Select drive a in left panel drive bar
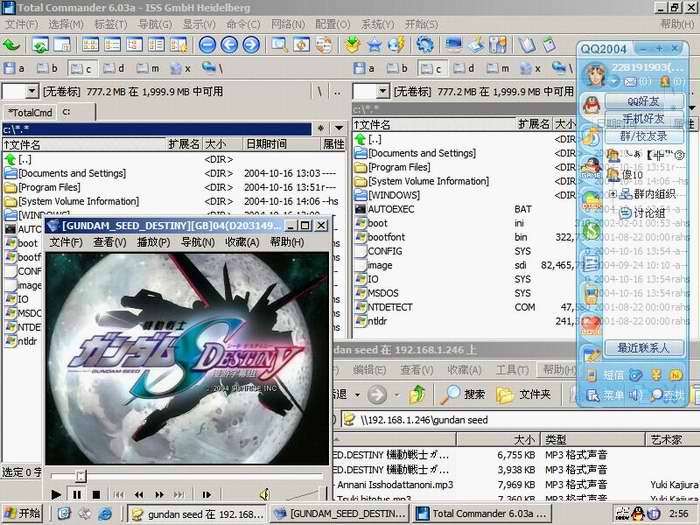The height and width of the screenshot is (525, 700). [x=14, y=68]
